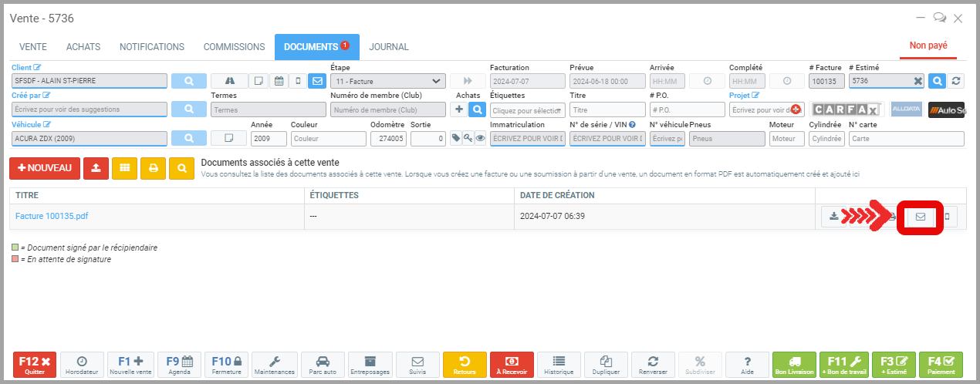The height and width of the screenshot is (384, 980).
Task: Open the Parc auto car icon
Action: click(x=322, y=364)
